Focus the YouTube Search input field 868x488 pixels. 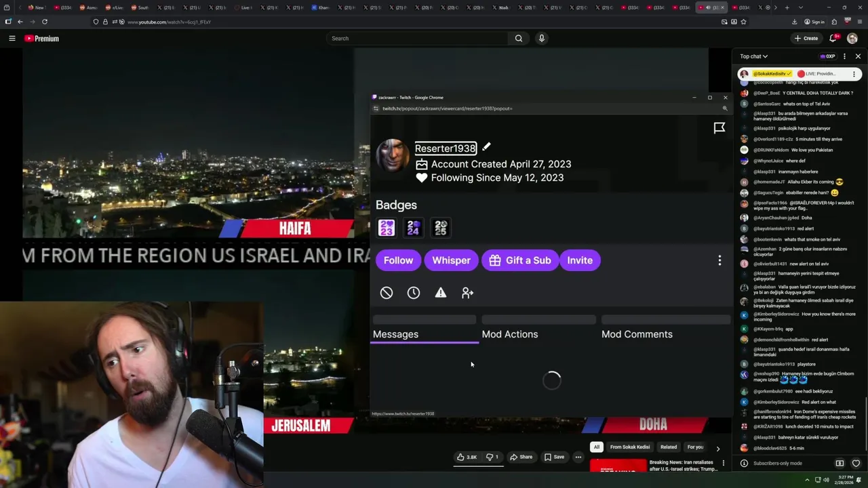point(418,39)
